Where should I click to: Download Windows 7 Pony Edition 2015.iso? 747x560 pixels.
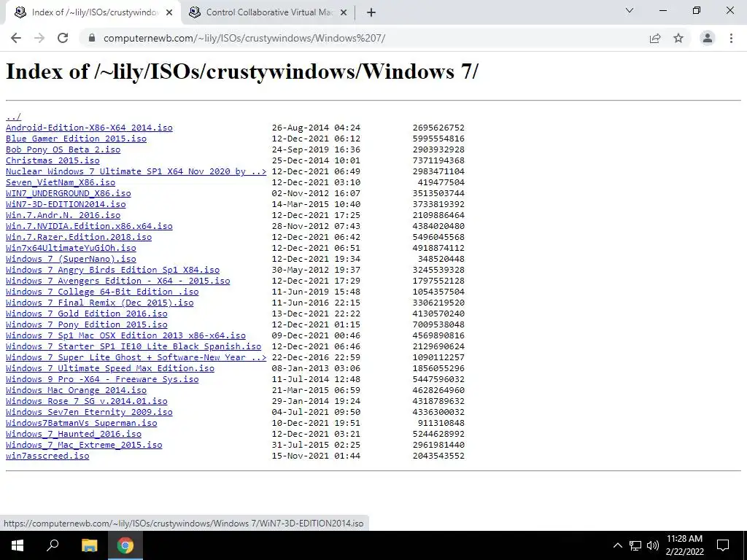click(x=87, y=324)
